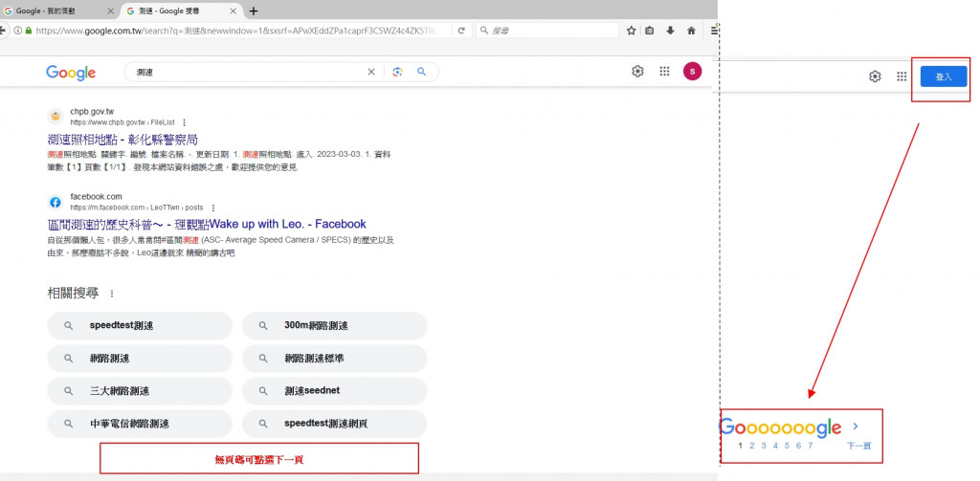Open Google apps grid beside avatar
Image resolution: width=980 pixels, height=481 pixels.
664,71
